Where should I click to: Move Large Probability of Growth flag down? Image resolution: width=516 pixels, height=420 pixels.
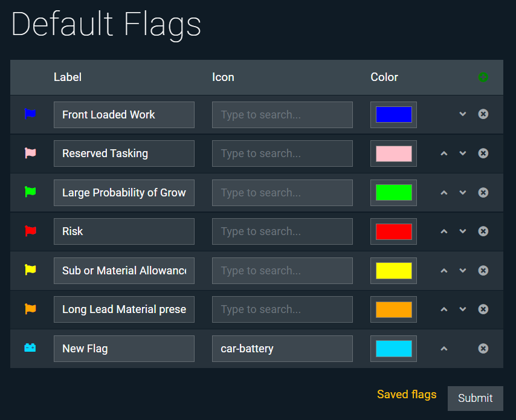point(463,193)
